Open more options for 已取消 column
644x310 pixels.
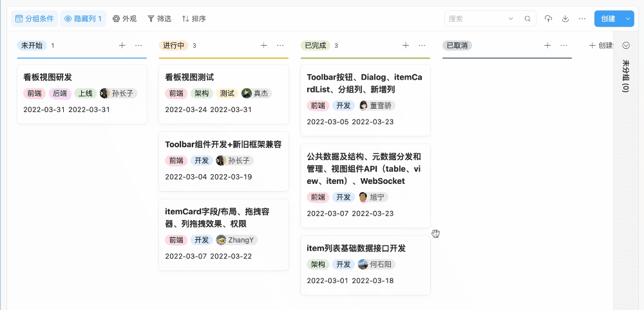(563, 46)
